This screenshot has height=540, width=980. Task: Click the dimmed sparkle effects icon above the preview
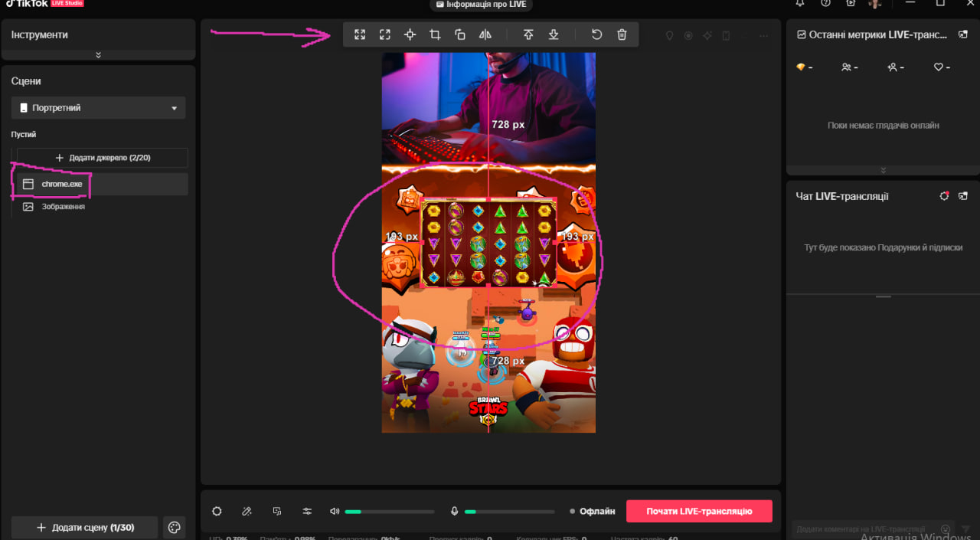click(x=707, y=35)
